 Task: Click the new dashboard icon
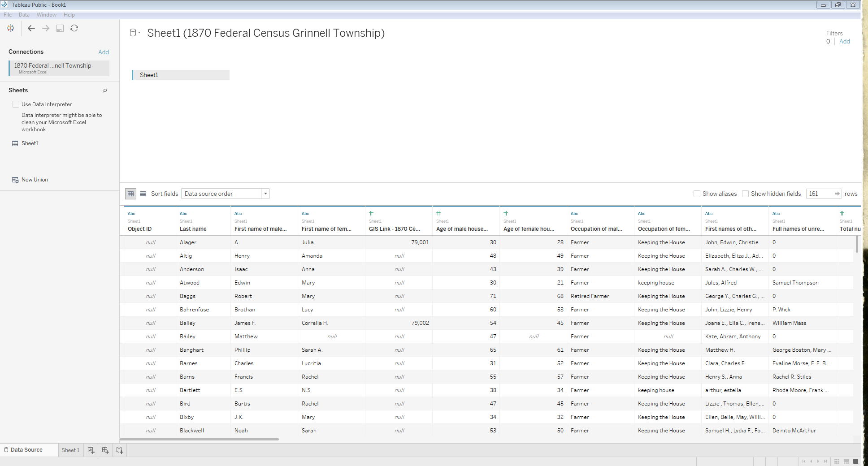[105, 450]
